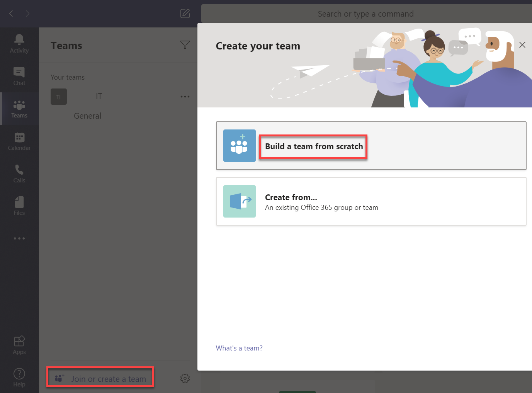Click the Your teams heading
Image resolution: width=532 pixels, height=393 pixels.
pos(68,77)
